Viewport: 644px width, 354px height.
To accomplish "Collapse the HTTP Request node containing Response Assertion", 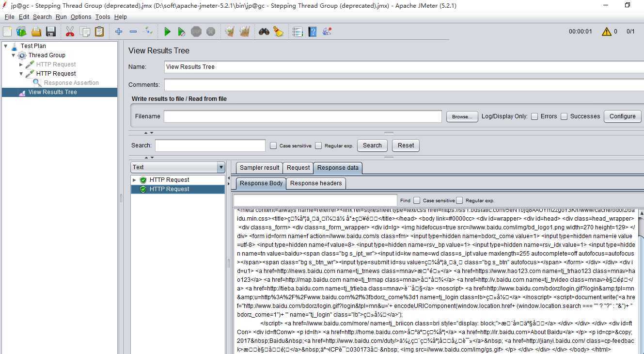I will point(21,74).
